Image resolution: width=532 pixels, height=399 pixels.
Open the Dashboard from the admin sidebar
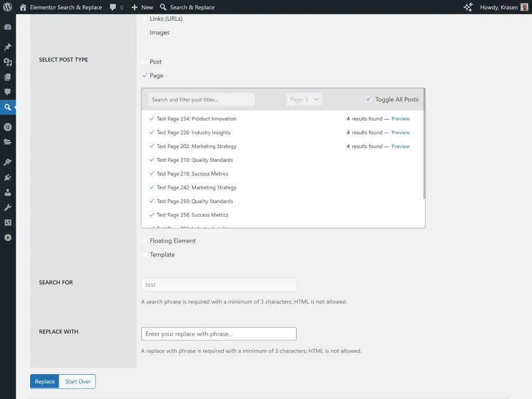tap(8, 26)
